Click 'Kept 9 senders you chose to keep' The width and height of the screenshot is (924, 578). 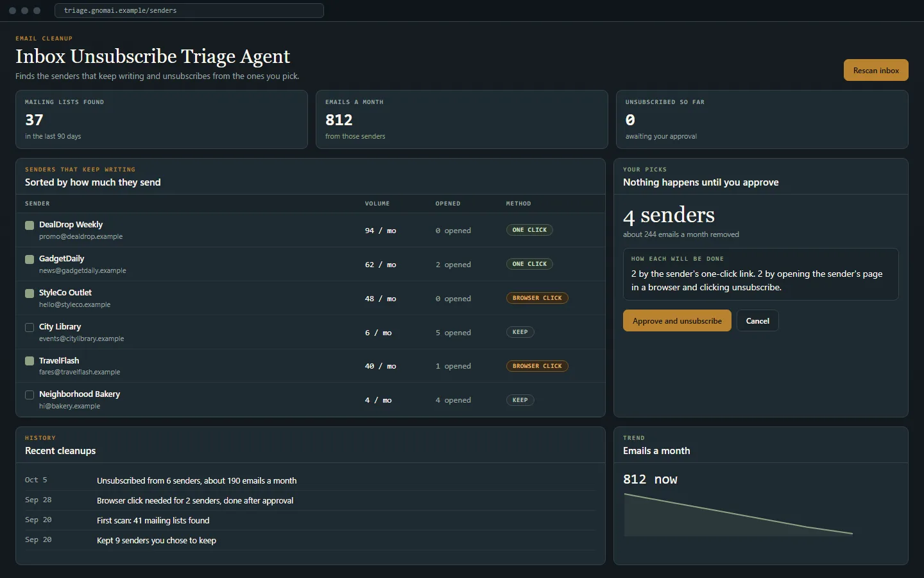coord(157,541)
